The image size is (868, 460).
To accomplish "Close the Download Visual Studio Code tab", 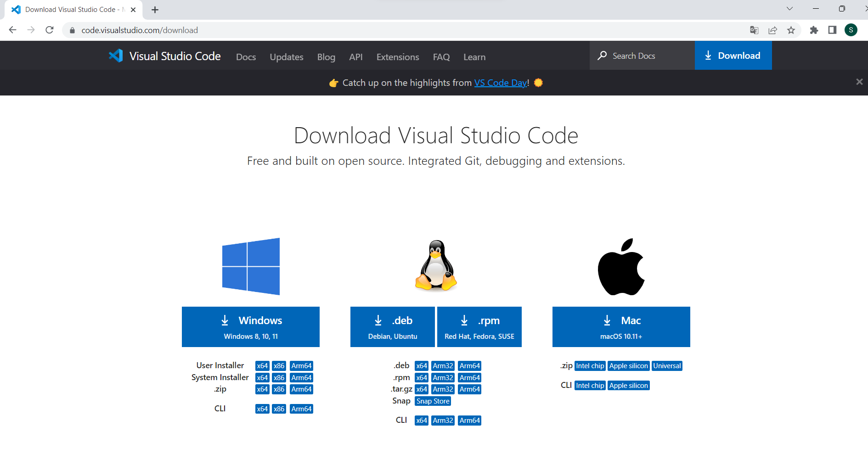I will click(133, 10).
